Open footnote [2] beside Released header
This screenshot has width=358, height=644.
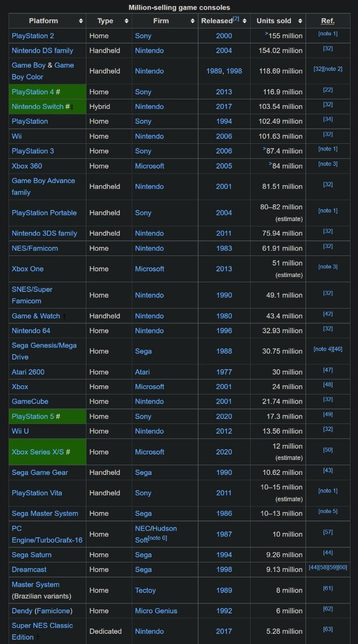click(x=236, y=19)
